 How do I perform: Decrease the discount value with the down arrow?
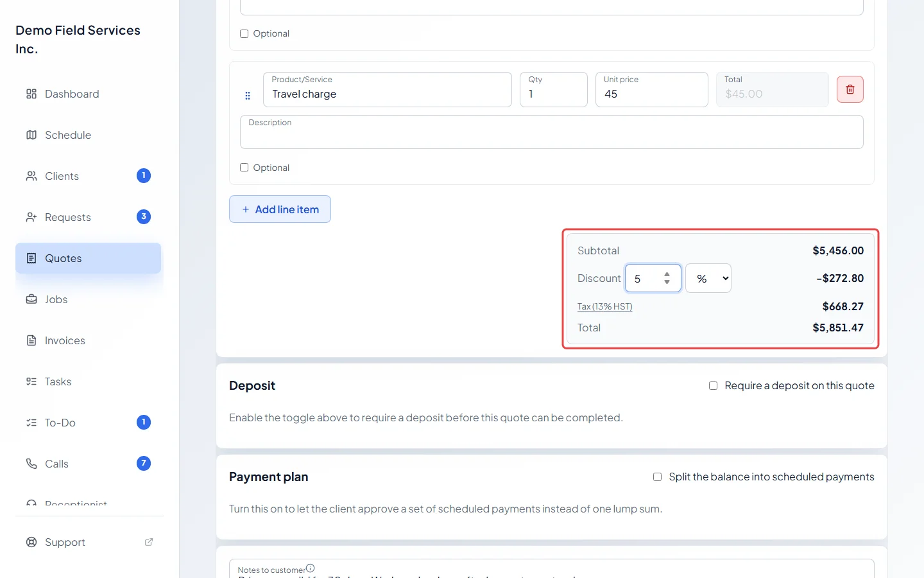(667, 282)
